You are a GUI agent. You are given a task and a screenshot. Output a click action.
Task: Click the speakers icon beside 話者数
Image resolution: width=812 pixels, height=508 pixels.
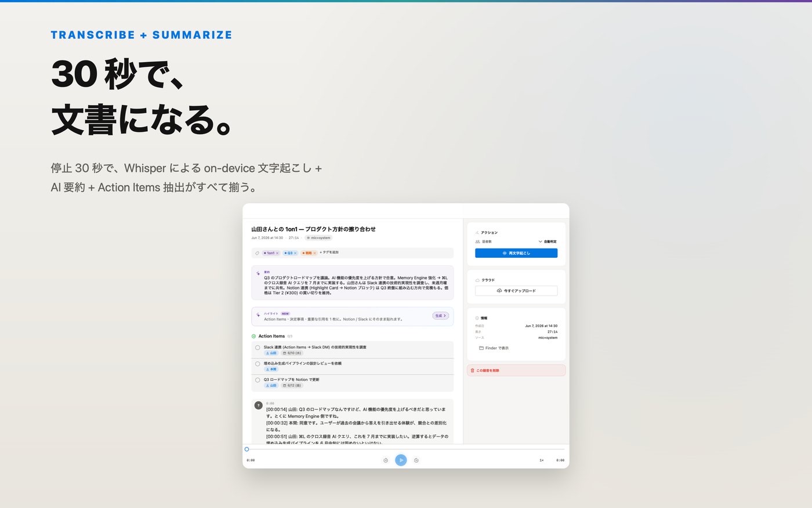[477, 242]
